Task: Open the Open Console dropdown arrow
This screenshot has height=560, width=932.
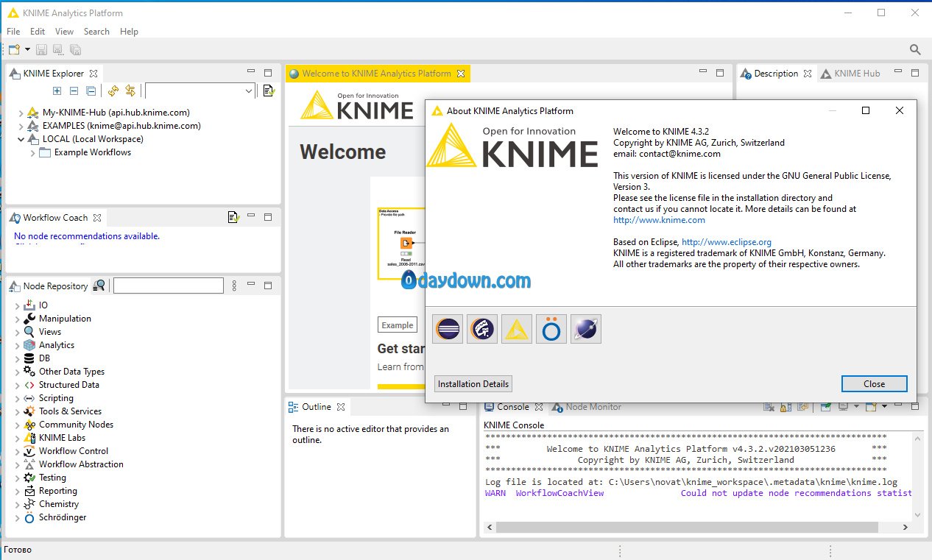Action: pos(884,406)
